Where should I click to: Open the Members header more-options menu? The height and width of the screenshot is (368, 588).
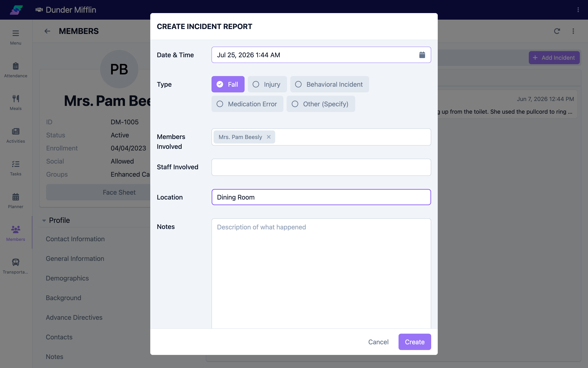pyautogui.click(x=573, y=31)
